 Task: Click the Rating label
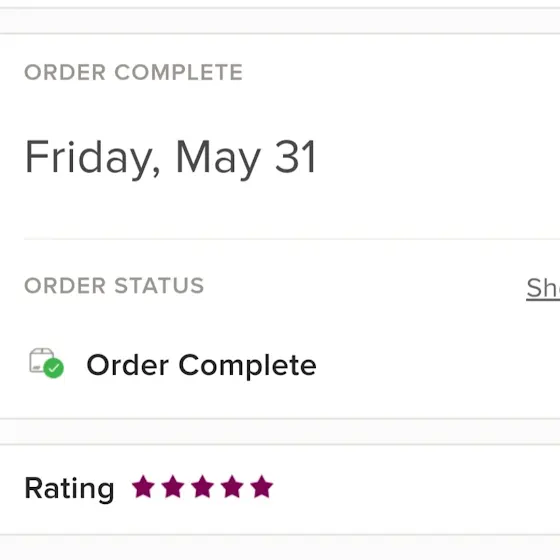click(x=70, y=488)
